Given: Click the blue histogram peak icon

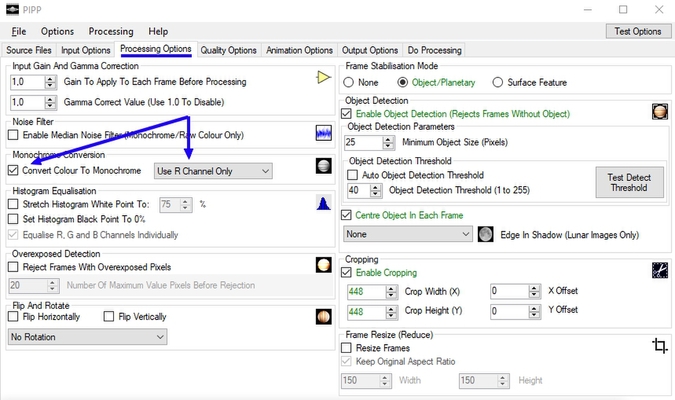Looking at the screenshot, I should coord(323,204).
